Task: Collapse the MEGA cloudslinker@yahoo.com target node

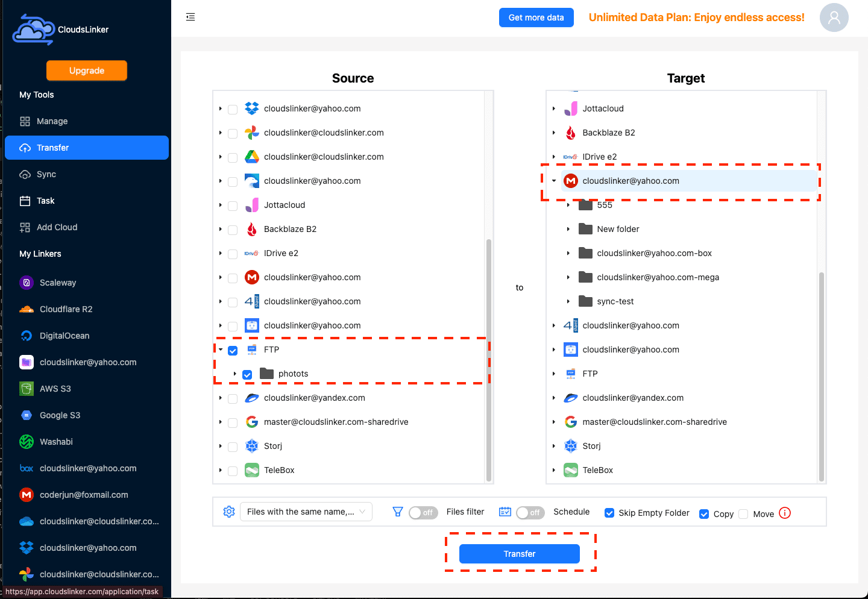Action: (554, 181)
